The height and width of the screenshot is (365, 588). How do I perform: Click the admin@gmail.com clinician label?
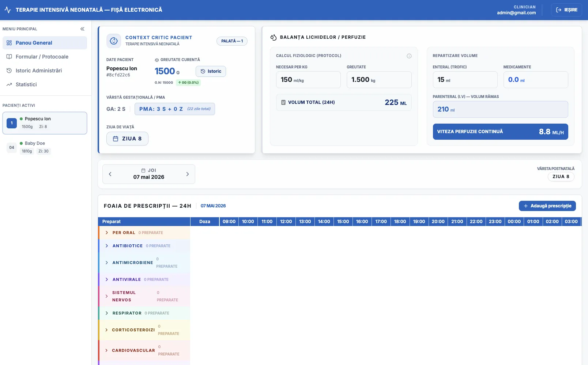tap(516, 13)
